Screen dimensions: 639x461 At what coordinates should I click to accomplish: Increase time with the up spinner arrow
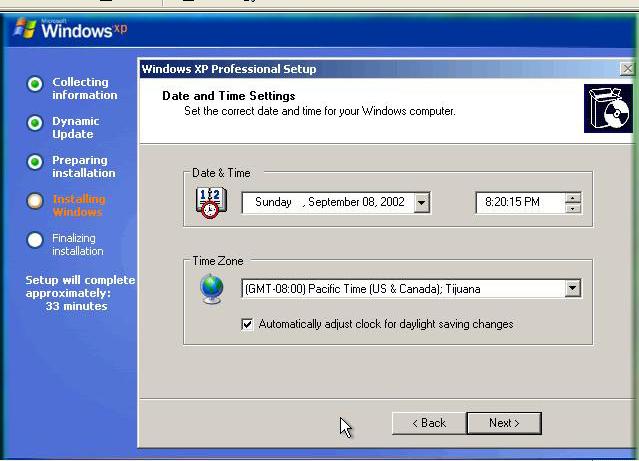coord(573,198)
